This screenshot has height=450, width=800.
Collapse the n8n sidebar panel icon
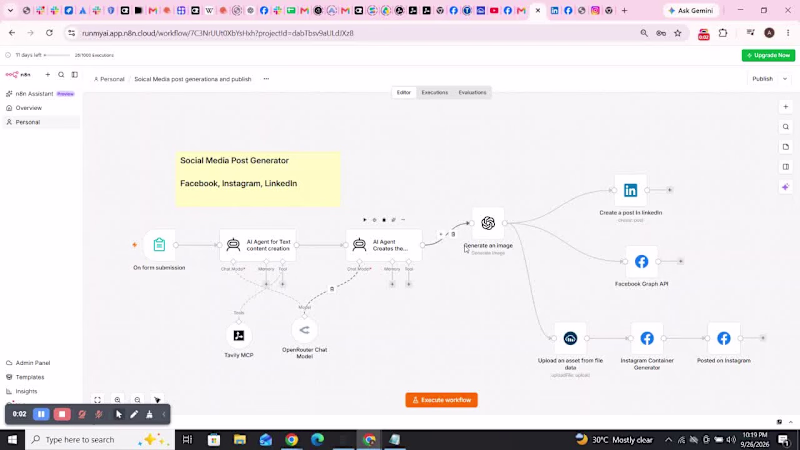74,74
